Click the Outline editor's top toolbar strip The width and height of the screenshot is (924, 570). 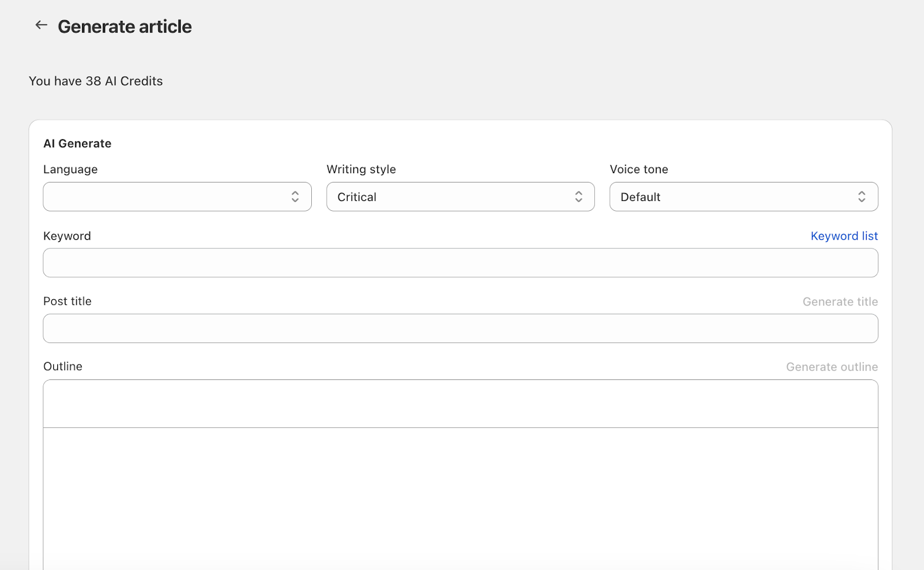pos(460,404)
